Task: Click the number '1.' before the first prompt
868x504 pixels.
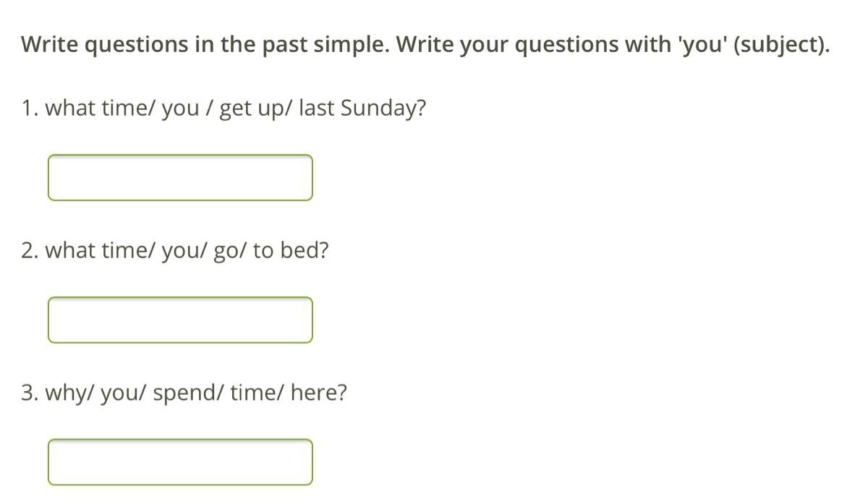Action: point(30,108)
